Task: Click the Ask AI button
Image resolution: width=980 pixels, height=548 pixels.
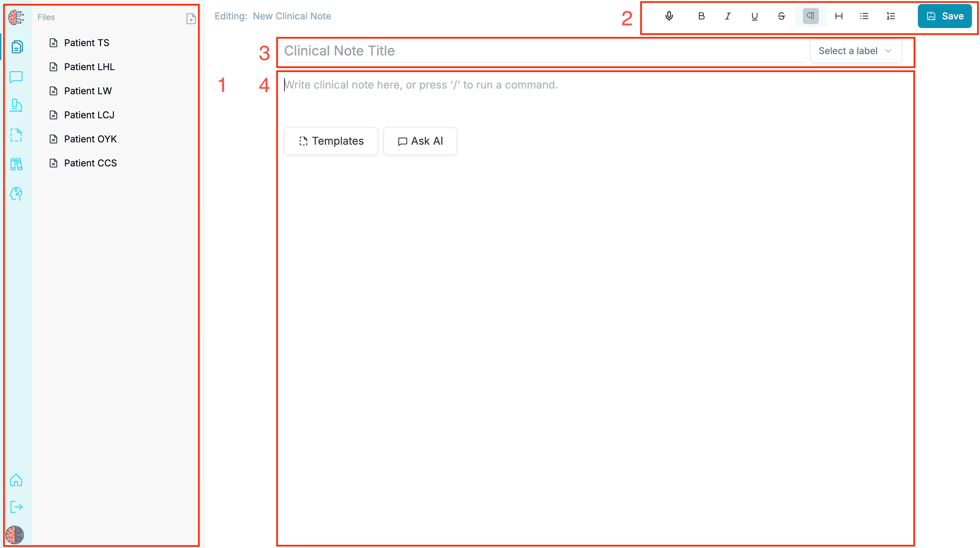Action: (420, 141)
